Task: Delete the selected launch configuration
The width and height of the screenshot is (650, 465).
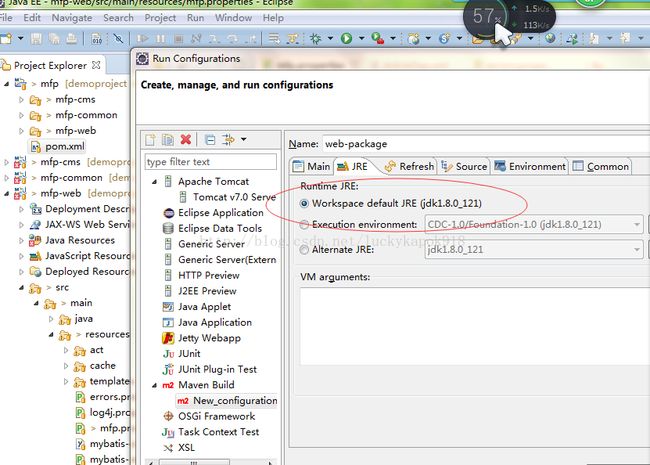Action: (x=186, y=140)
